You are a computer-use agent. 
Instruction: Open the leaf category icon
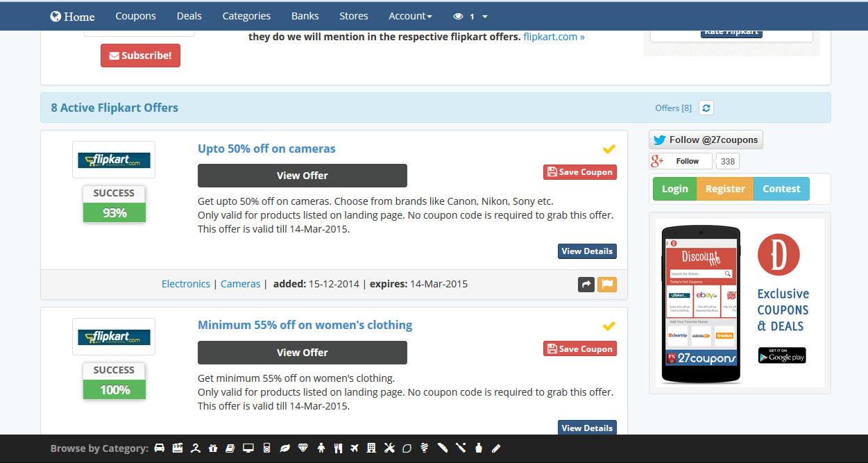coord(284,448)
